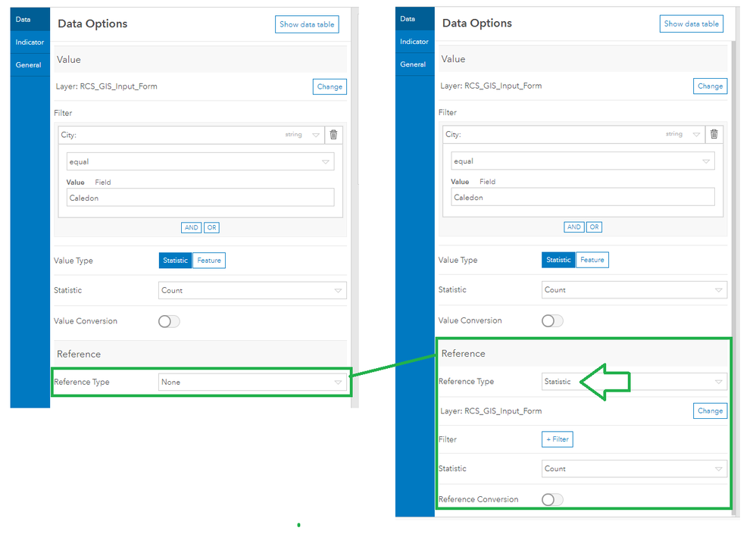
Task: Delete City filter in right panel
Action: pyautogui.click(x=714, y=134)
